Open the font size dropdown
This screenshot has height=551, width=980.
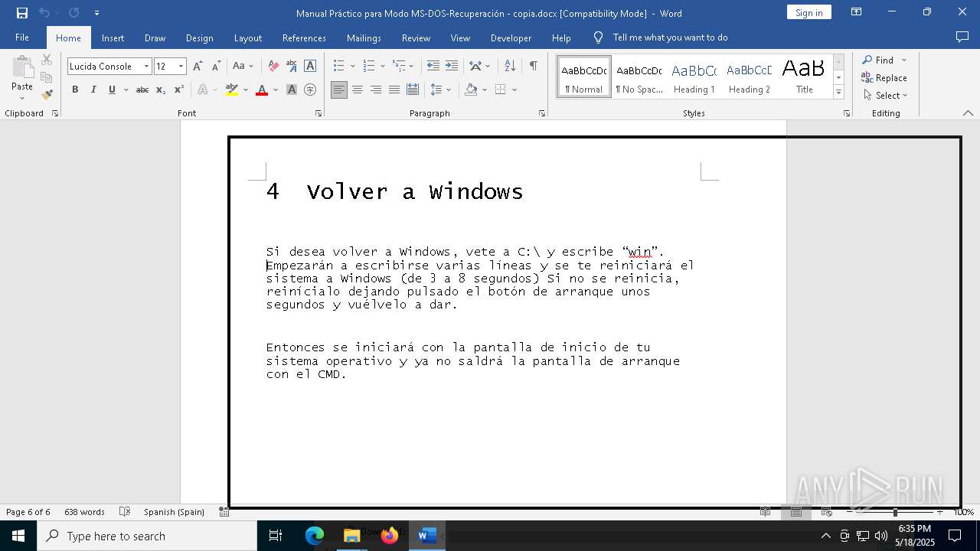coord(181,67)
